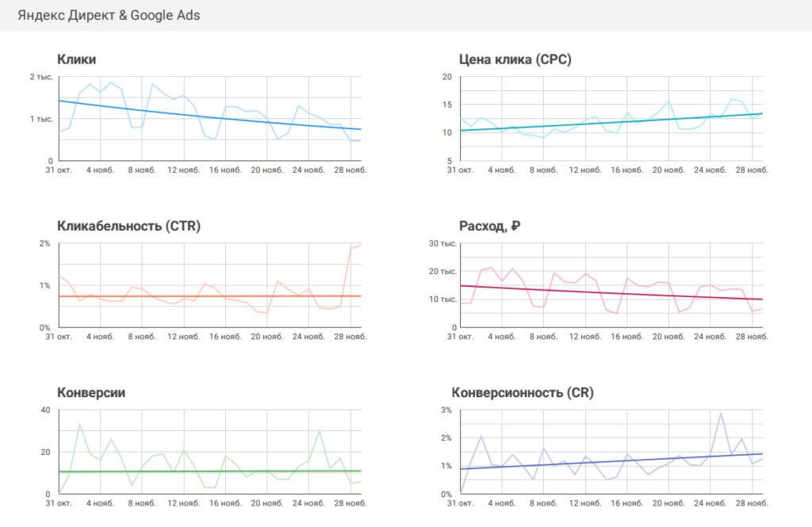Screen dimensions: 812x527
Task: Click the "Конверсионность (CR)" chart heading
Action: (x=523, y=393)
